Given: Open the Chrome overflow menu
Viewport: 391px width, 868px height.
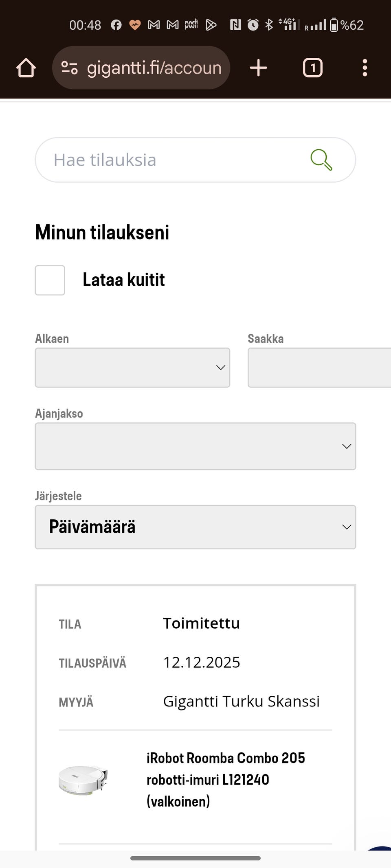Looking at the screenshot, I should (365, 68).
